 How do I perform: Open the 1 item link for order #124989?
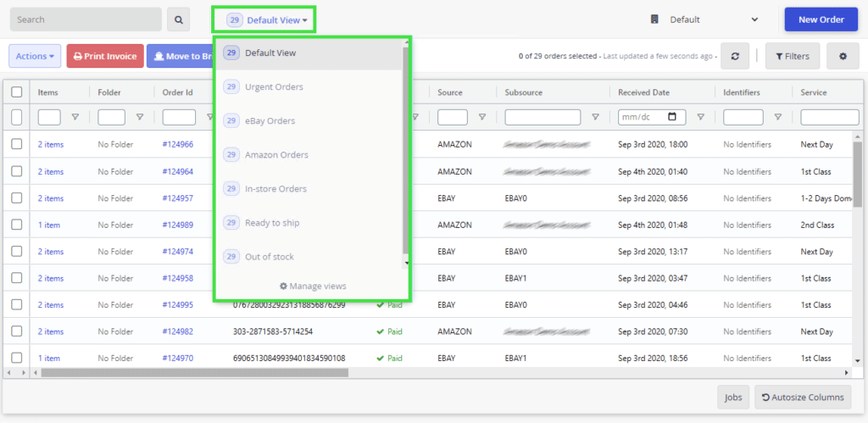49,225
